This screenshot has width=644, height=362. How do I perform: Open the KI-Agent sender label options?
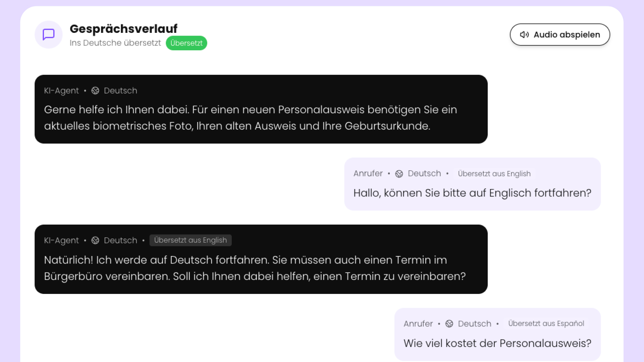coord(61,90)
